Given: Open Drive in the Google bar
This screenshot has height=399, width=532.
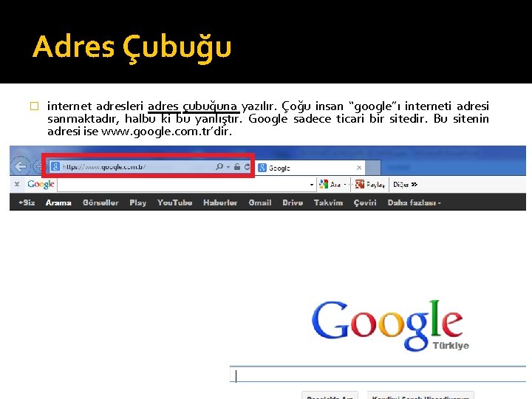Looking at the screenshot, I should (293, 202).
